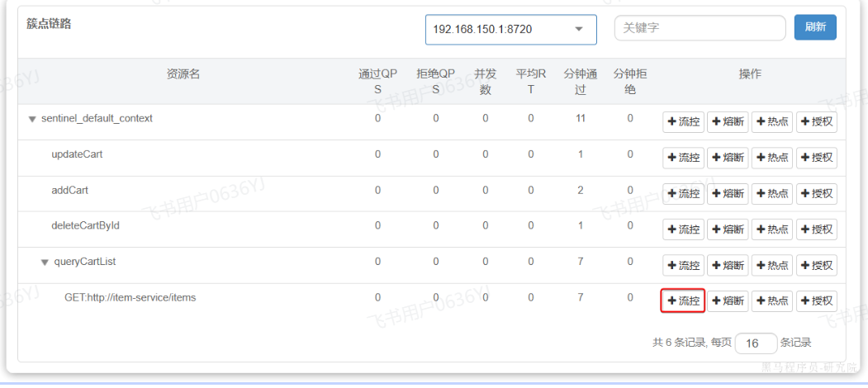This screenshot has width=868, height=388.
Task: Add 流控 rule for GET:http://item-service/items
Action: coord(683,300)
